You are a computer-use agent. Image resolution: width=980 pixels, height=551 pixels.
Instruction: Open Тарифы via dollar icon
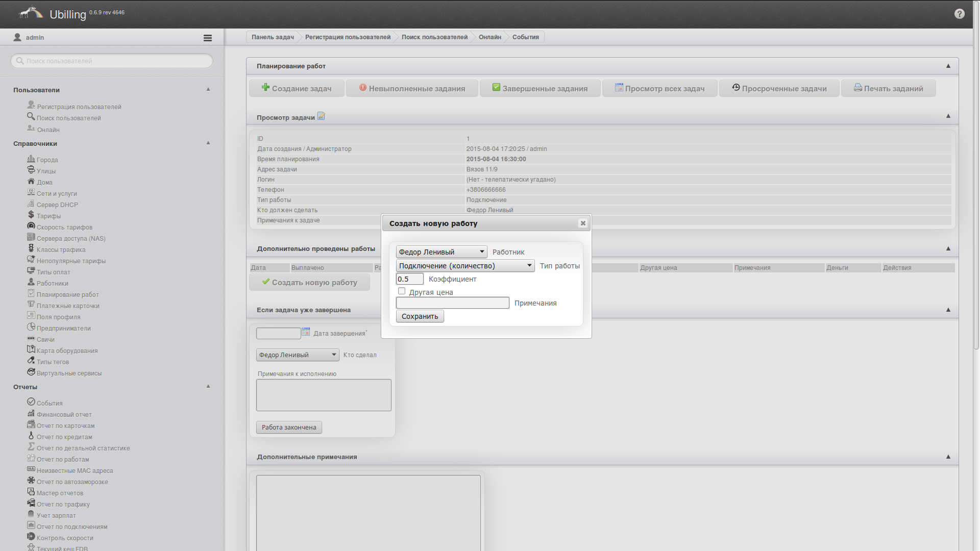31,215
